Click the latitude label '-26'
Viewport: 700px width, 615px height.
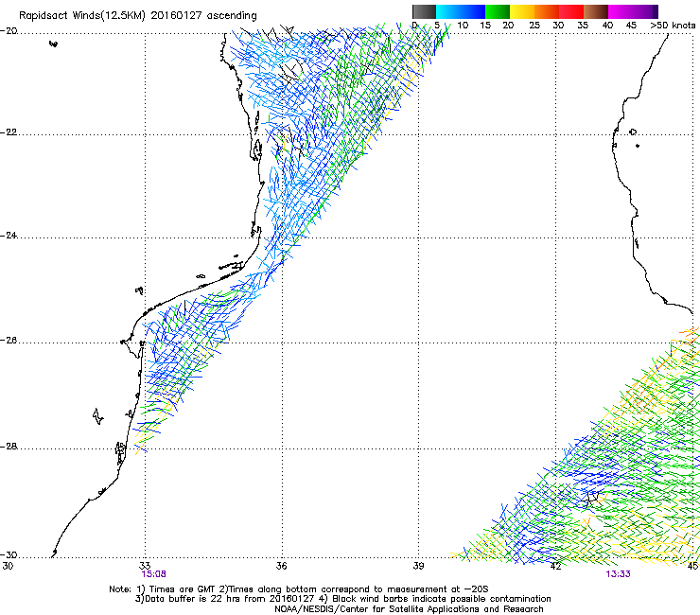9,341
